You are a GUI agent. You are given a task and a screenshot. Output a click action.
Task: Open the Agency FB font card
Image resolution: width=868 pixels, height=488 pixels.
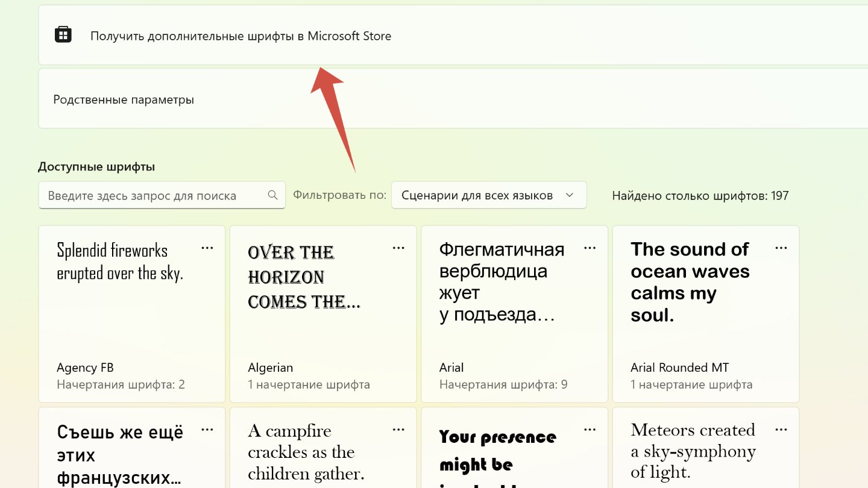(x=132, y=314)
